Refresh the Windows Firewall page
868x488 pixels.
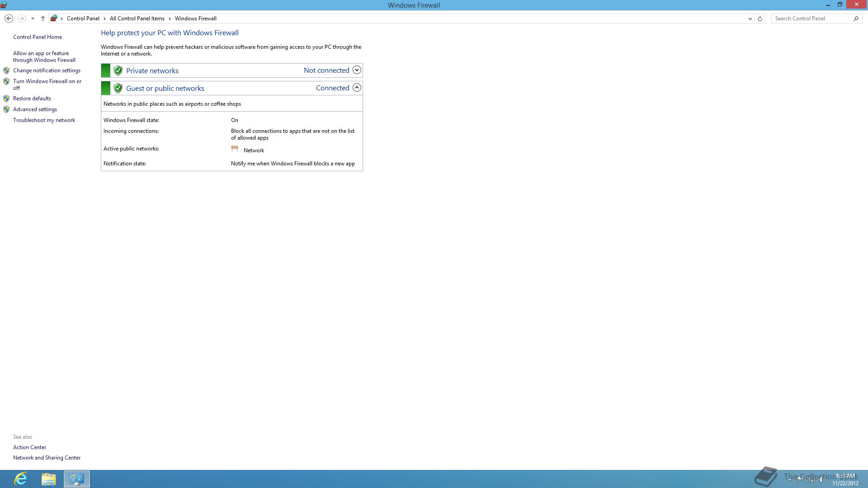[760, 19]
